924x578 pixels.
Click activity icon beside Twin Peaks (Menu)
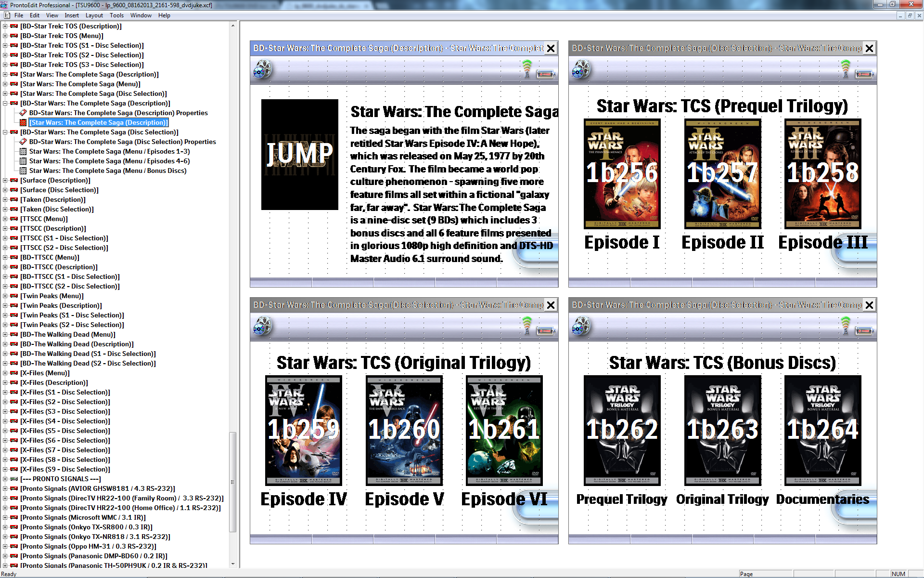[x=14, y=296]
